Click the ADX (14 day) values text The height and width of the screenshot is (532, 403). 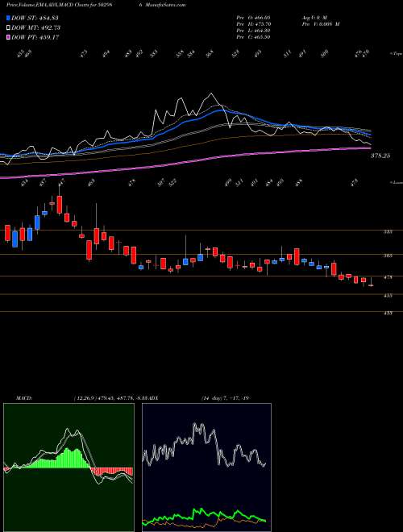click(x=225, y=398)
